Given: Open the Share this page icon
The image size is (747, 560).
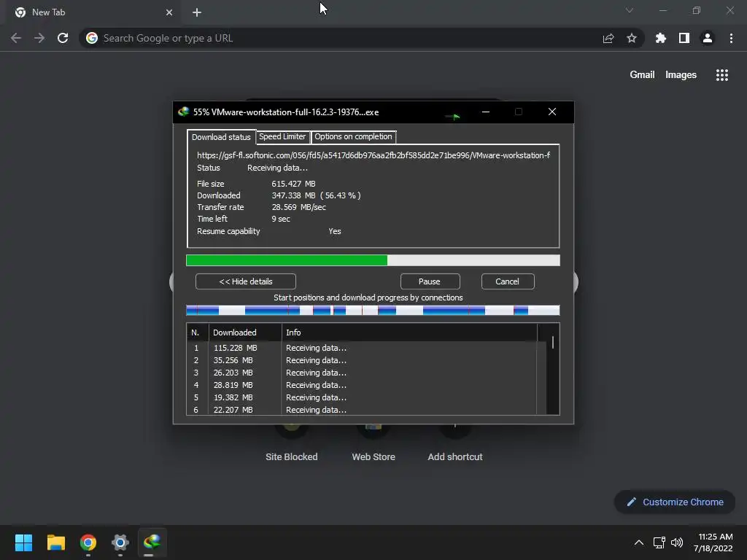Looking at the screenshot, I should point(608,38).
